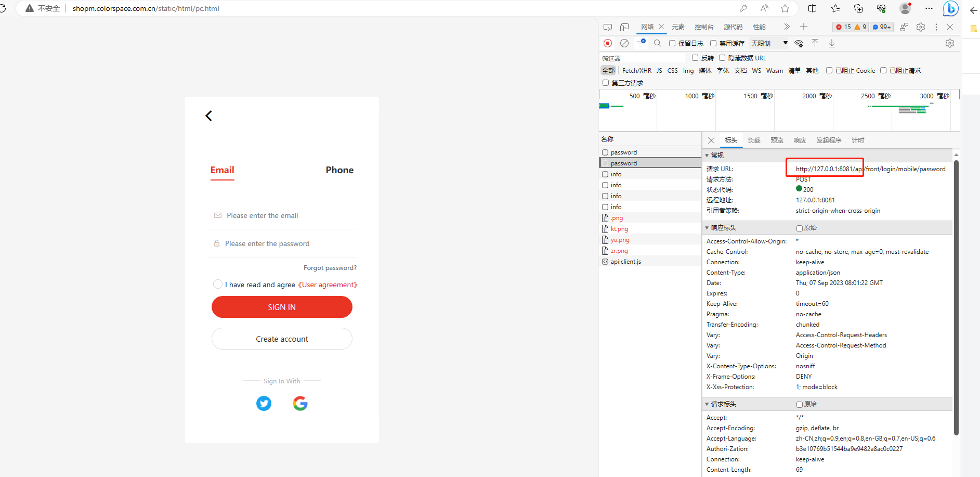This screenshot has height=477, width=980.
Task: Open the Forgot password link
Action: 330,268
